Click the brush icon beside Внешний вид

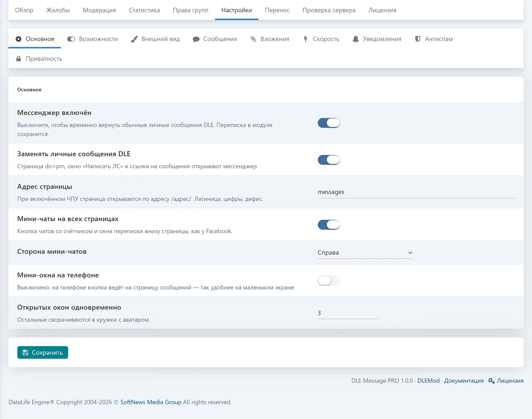click(x=134, y=39)
